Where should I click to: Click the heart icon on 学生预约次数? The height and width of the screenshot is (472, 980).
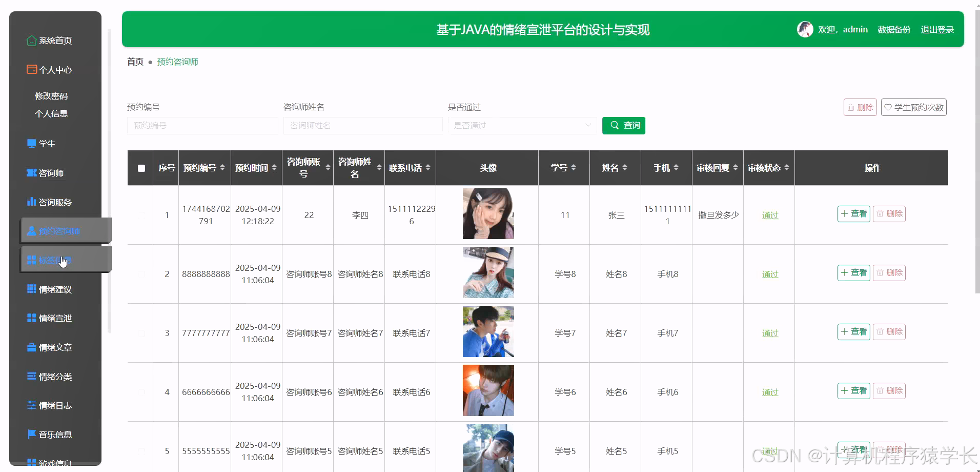pos(888,107)
